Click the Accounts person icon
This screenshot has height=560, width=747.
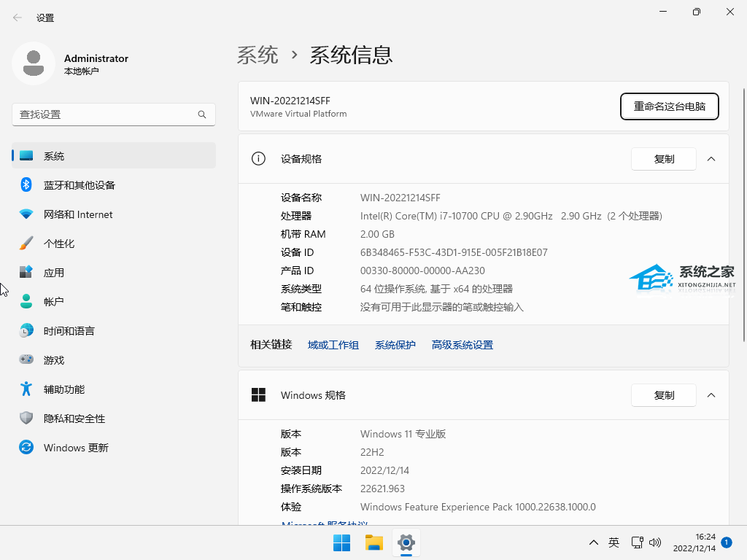coord(26,302)
